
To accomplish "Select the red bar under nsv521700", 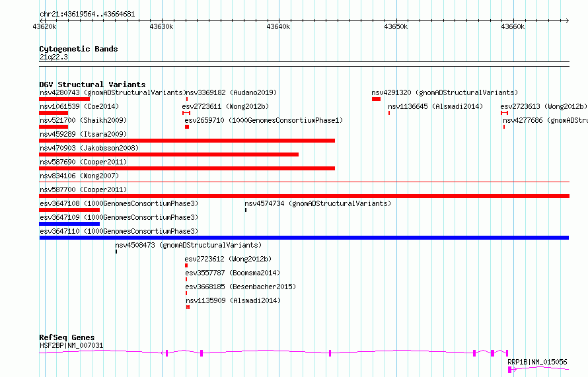I will [x=54, y=127].
